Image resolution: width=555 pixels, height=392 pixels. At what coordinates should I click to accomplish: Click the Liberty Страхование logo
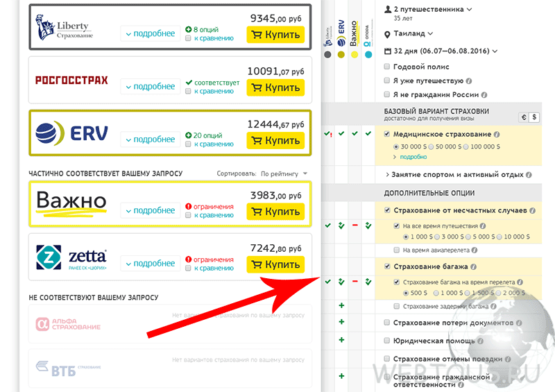pos(64,28)
